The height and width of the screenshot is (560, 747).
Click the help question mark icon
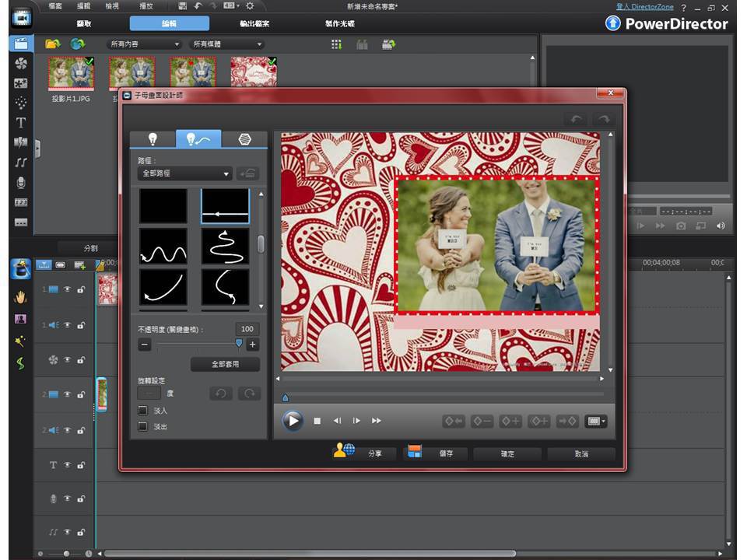[x=684, y=8]
